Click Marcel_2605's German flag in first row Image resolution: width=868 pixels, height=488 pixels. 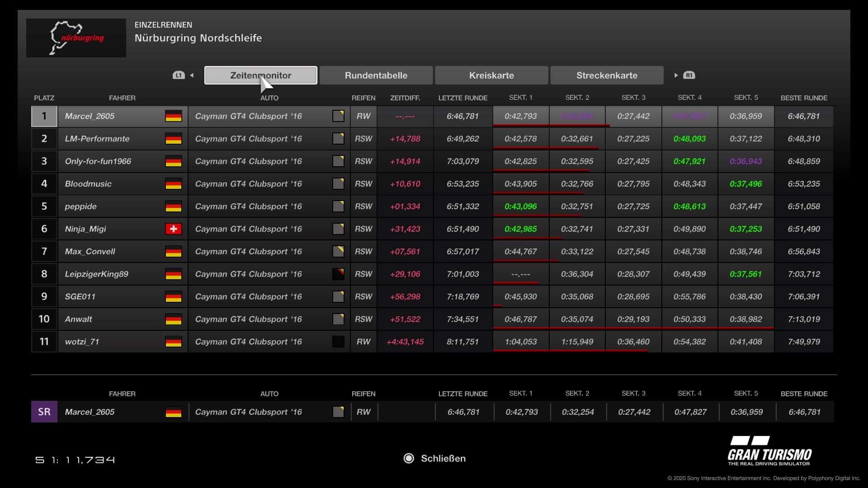(x=173, y=116)
